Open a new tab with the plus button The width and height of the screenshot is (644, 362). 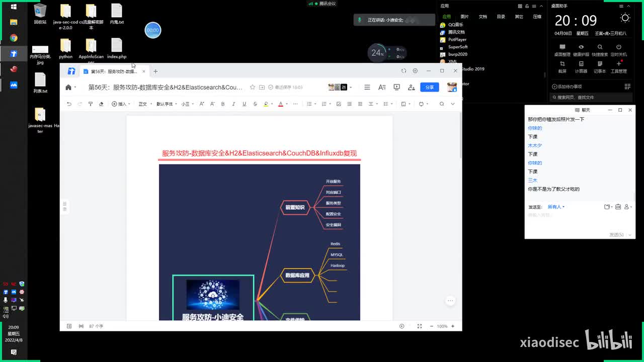(155, 71)
